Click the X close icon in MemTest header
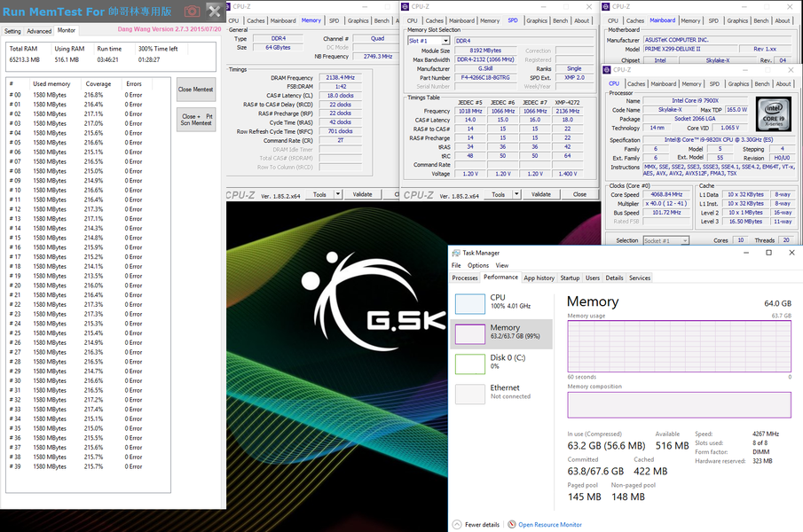The height and width of the screenshot is (532, 803). pos(214,11)
